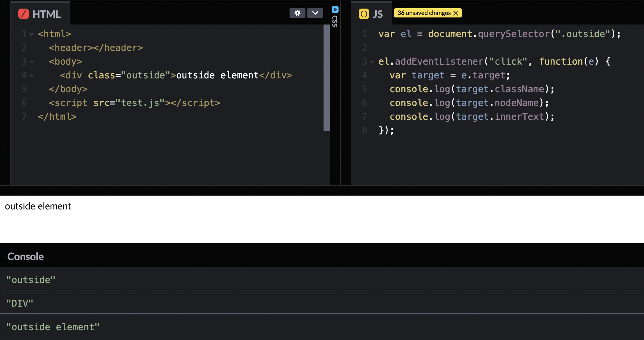
Task: Open HTML editor settings gear
Action: [297, 13]
